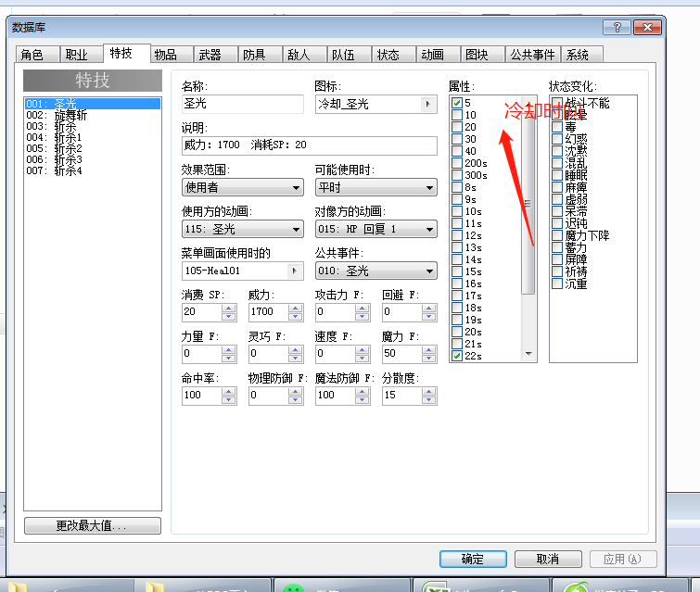Uncheck the attribute 5 checkbox

coord(457,103)
